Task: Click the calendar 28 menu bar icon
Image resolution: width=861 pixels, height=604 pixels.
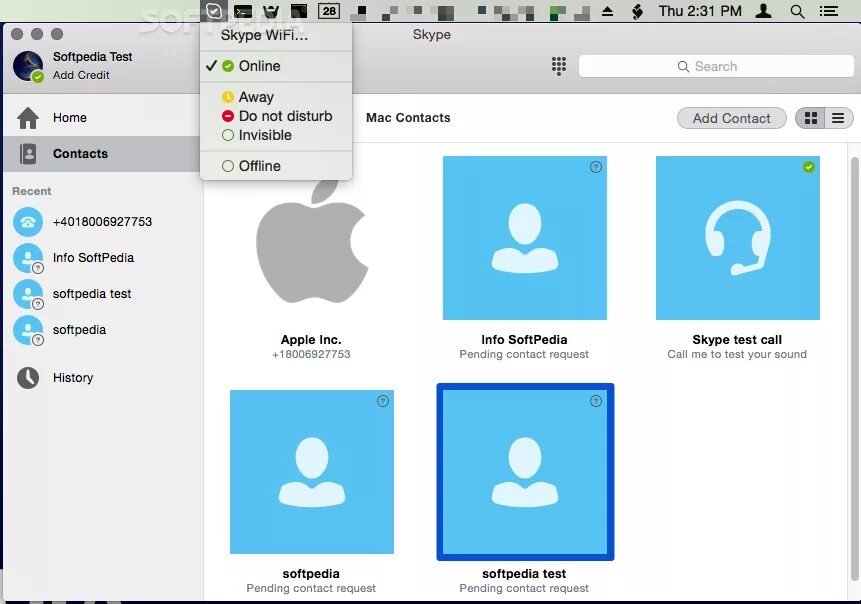Action: coord(328,11)
